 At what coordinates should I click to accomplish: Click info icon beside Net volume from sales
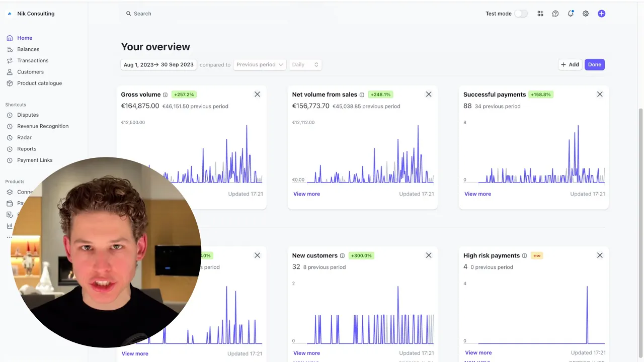click(362, 95)
